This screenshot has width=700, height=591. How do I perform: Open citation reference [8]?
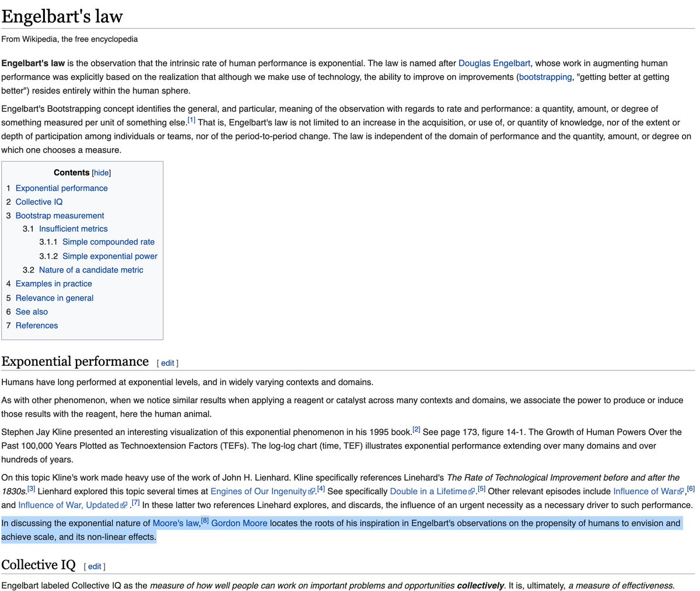click(x=205, y=521)
